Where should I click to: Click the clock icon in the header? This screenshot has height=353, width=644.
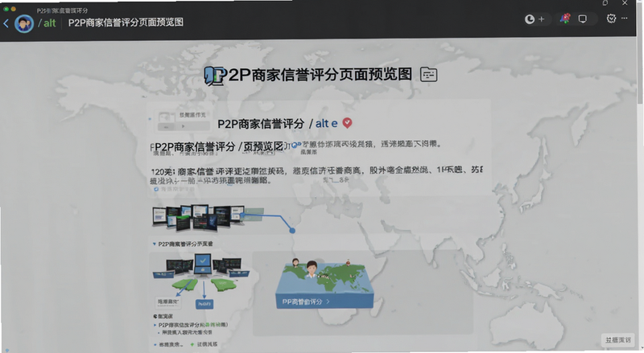[x=530, y=18]
